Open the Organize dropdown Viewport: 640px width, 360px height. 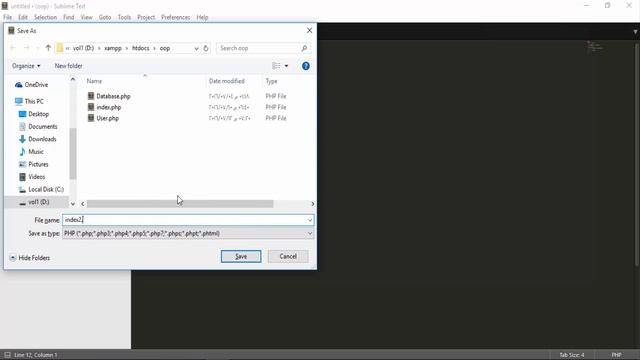coord(26,66)
